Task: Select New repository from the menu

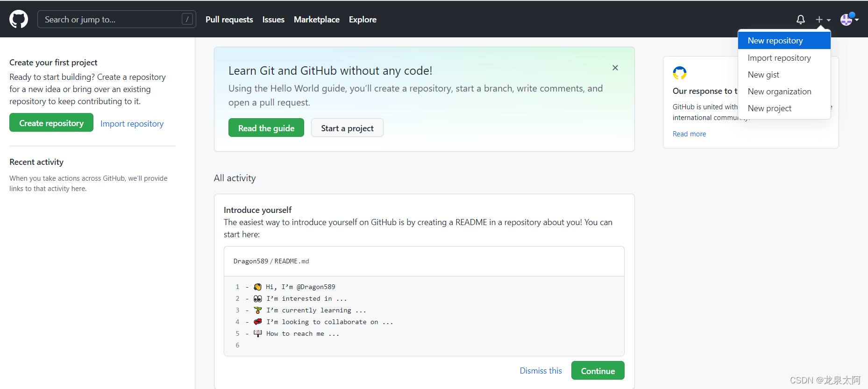Action: pos(784,41)
